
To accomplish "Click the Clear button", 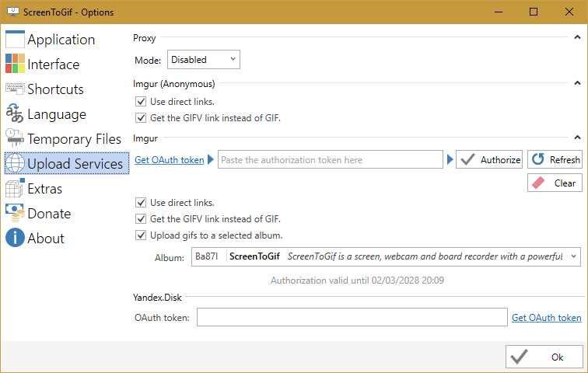I will coord(555,183).
